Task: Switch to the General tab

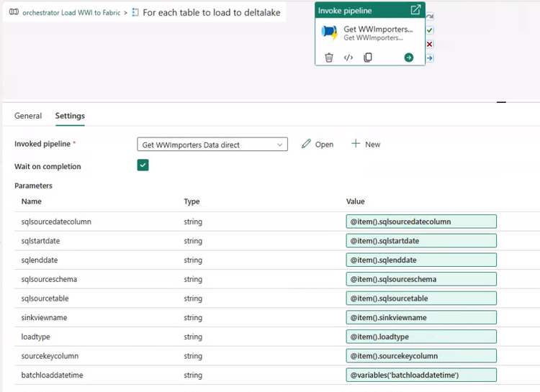Action: [28, 116]
